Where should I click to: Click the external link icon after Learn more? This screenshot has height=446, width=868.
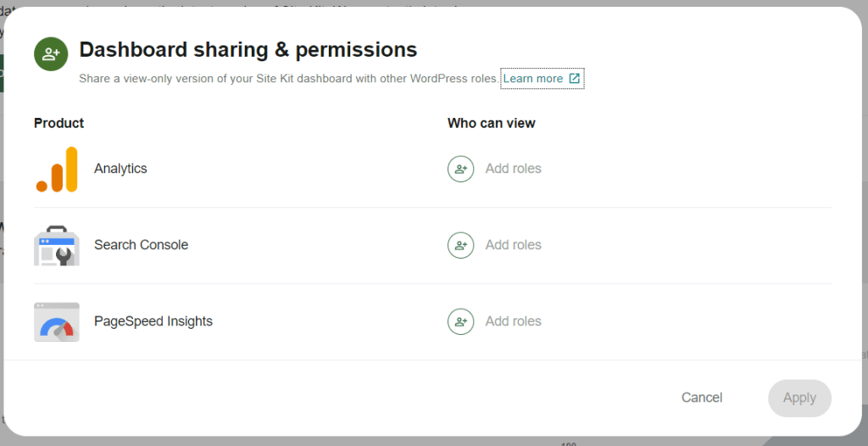(x=575, y=78)
